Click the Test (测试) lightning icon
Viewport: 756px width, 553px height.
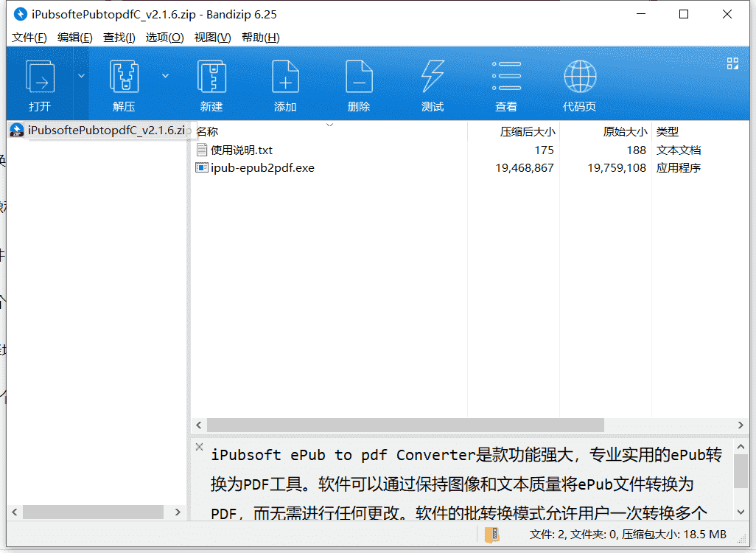coord(433,77)
